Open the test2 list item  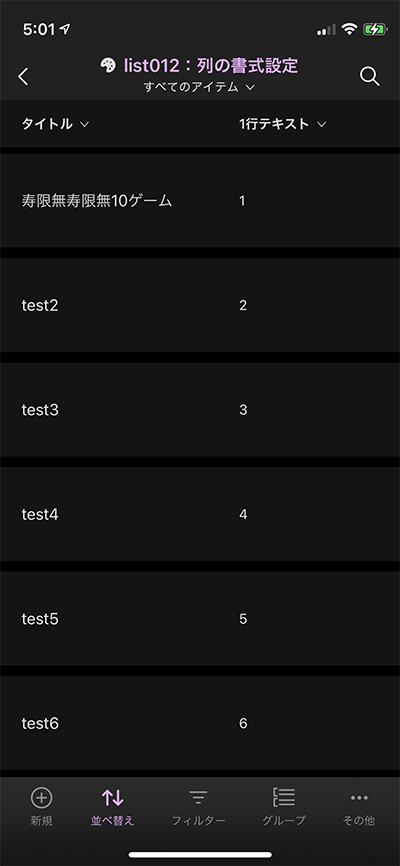[200, 305]
